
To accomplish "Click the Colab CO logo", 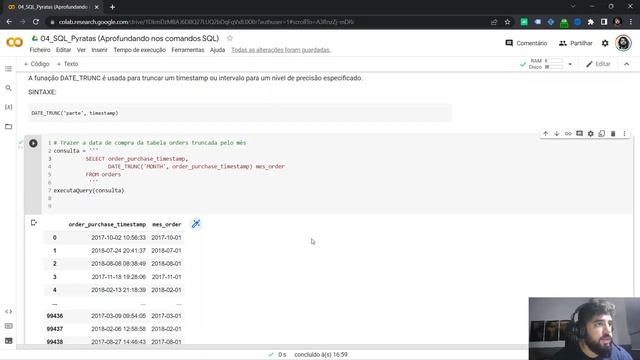I will coord(14,42).
